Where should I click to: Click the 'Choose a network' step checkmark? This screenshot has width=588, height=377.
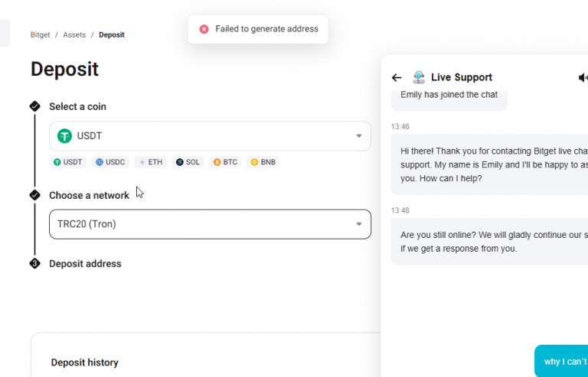(x=35, y=195)
